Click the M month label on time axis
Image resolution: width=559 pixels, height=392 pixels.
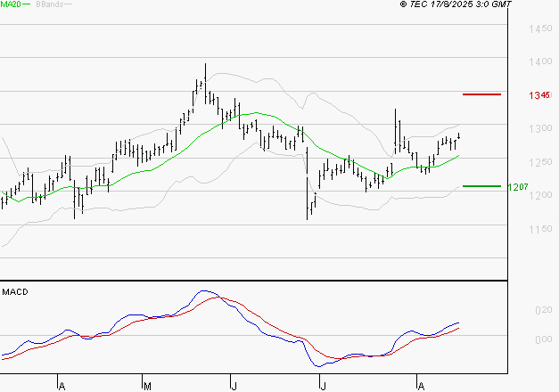[x=148, y=386]
